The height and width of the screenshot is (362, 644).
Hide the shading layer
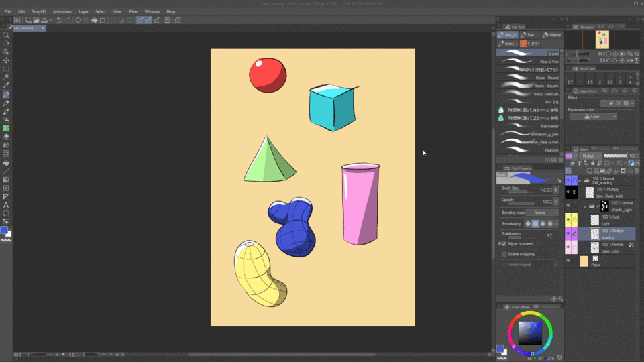(x=568, y=233)
